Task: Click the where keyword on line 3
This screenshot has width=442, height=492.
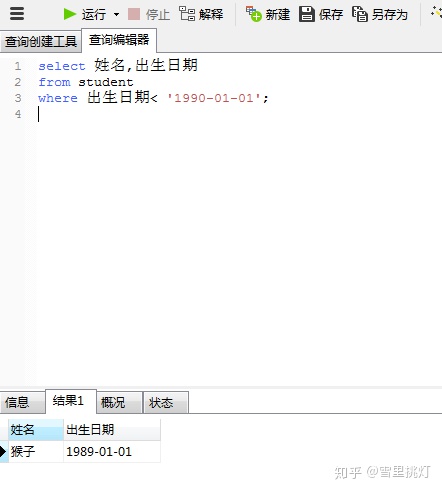Action: tap(58, 98)
